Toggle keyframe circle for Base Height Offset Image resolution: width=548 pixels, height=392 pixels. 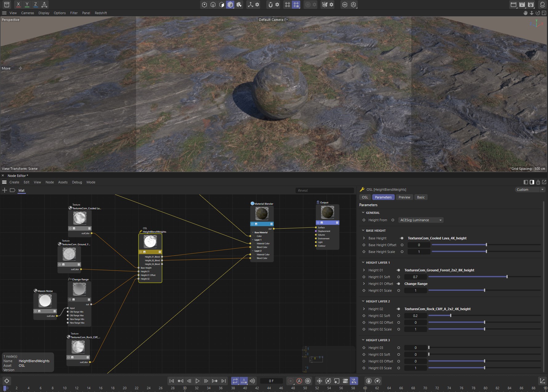point(402,245)
